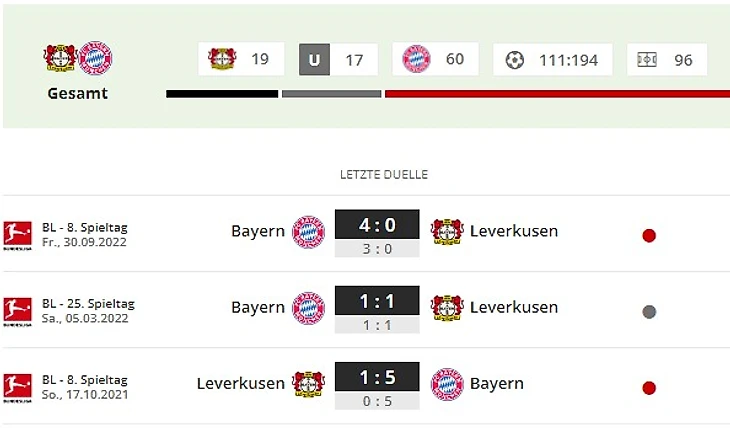Click Bayern team name in 1:1 match

(258, 307)
